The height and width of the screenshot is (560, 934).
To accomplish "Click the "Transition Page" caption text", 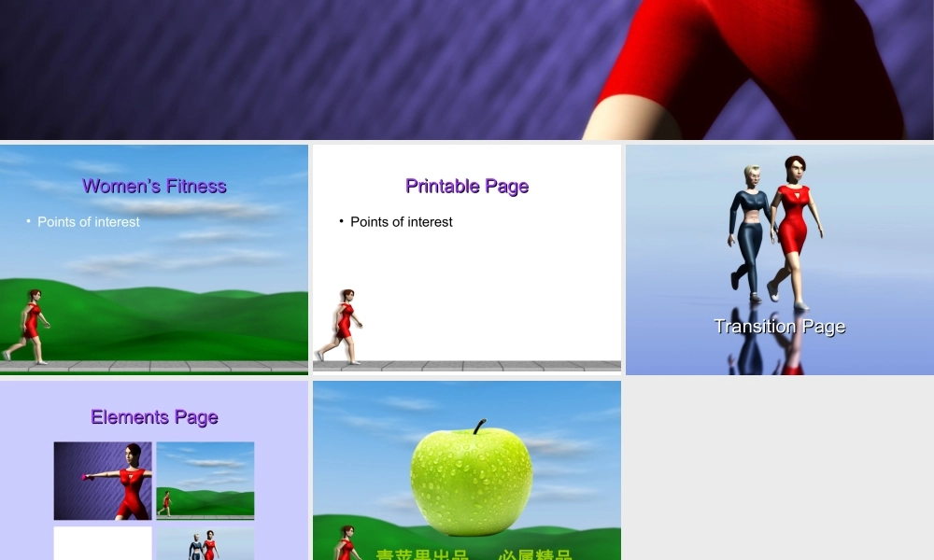I will 779,326.
